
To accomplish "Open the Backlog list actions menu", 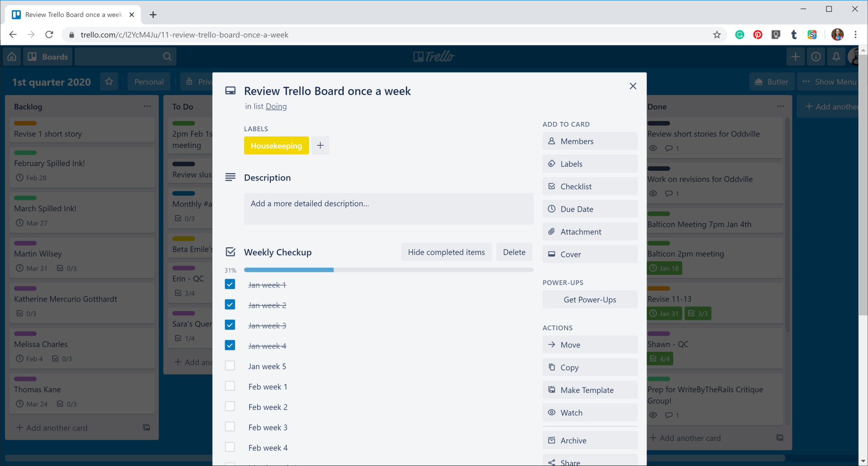I will (x=147, y=106).
